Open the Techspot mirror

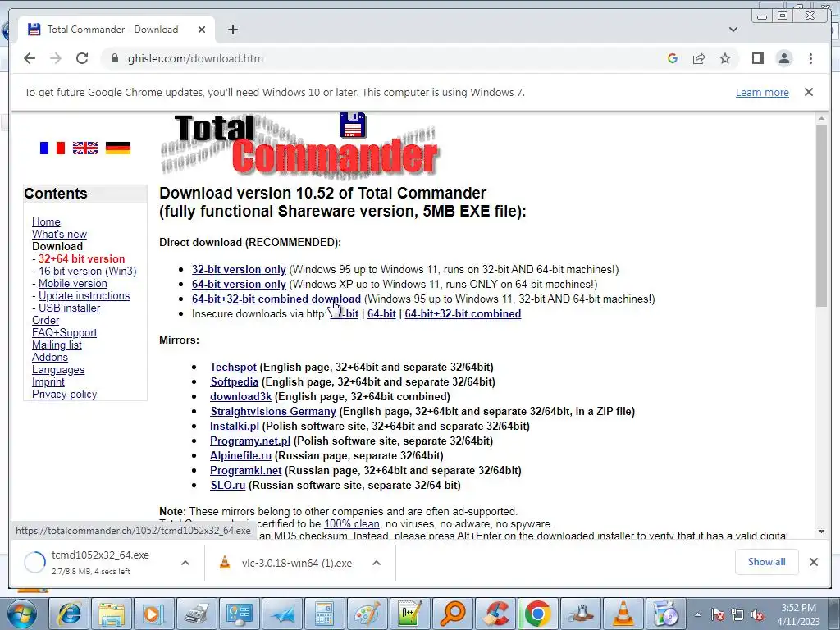(x=233, y=367)
